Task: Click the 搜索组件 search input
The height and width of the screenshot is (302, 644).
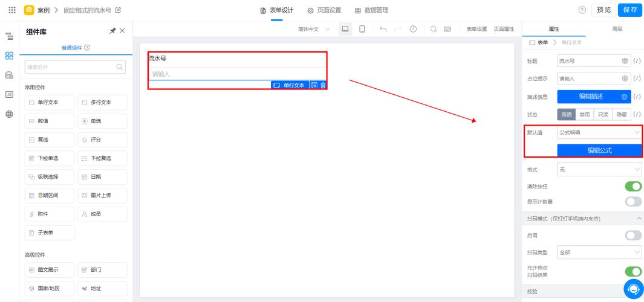Action: (x=75, y=67)
